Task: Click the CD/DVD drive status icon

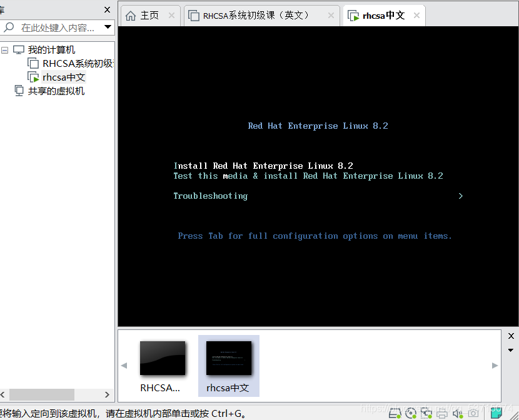Action: coord(411,413)
